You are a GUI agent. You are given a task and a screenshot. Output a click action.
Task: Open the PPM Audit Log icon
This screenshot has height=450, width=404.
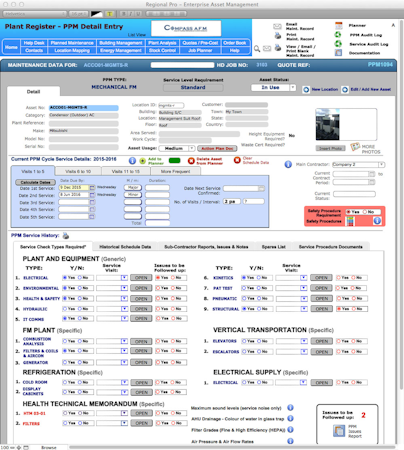point(338,35)
